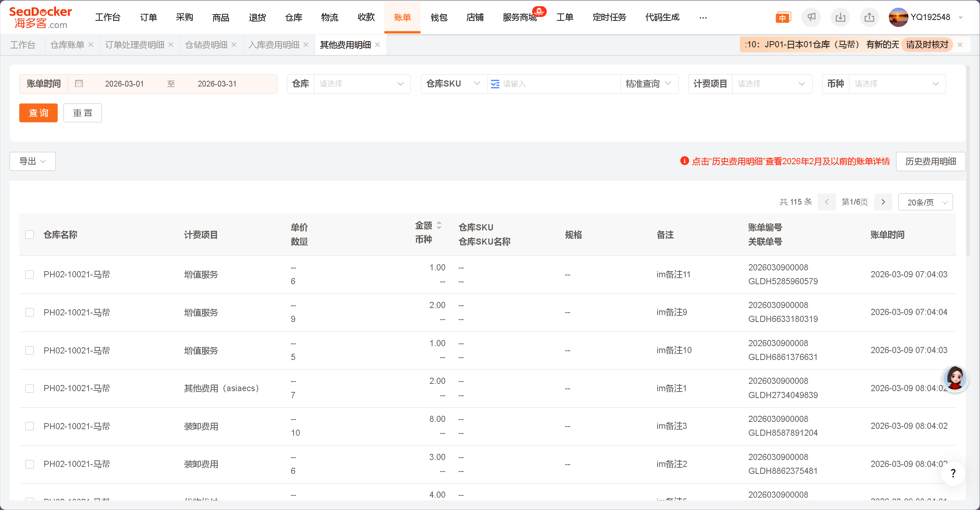Toggle the select-all checkbox in table header
Image resolution: width=980 pixels, height=510 pixels.
pyautogui.click(x=30, y=235)
